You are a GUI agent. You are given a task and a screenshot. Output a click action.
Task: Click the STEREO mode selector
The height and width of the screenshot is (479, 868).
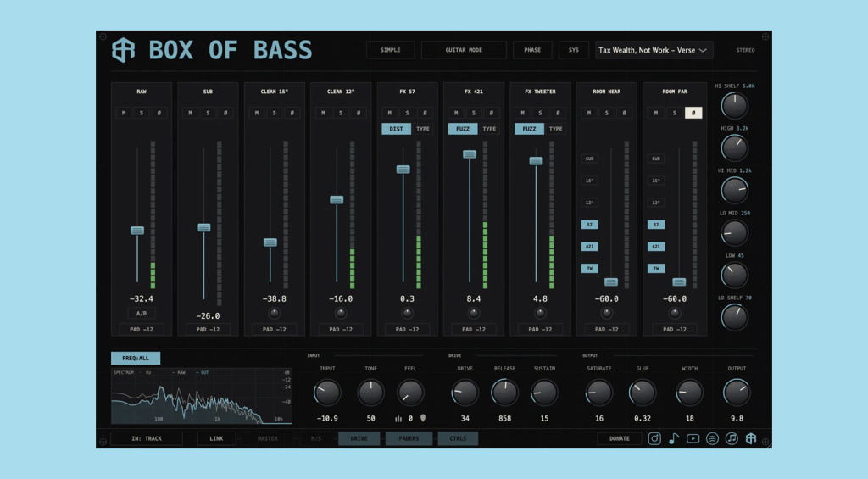745,50
